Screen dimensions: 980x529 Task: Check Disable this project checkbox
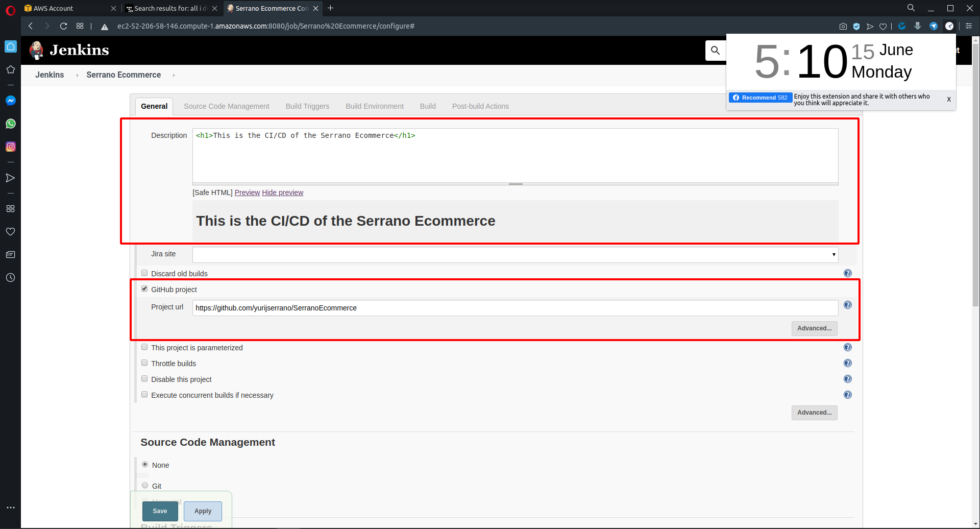pyautogui.click(x=144, y=379)
